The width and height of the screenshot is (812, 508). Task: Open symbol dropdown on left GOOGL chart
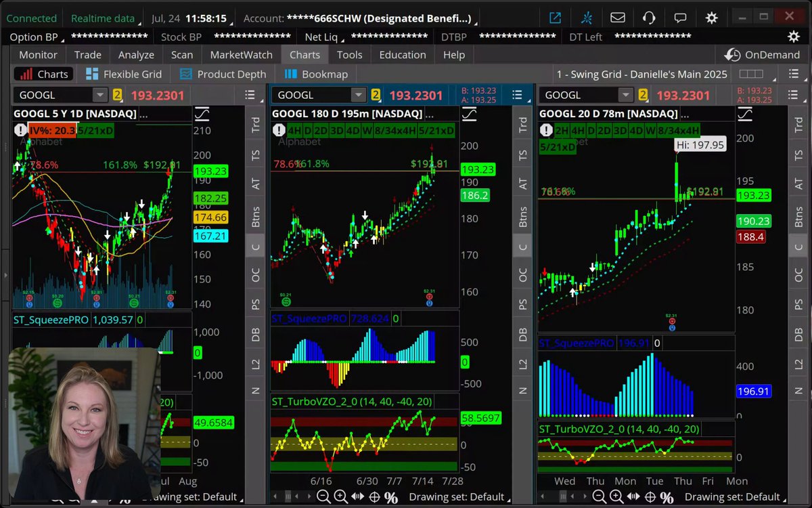[100, 96]
